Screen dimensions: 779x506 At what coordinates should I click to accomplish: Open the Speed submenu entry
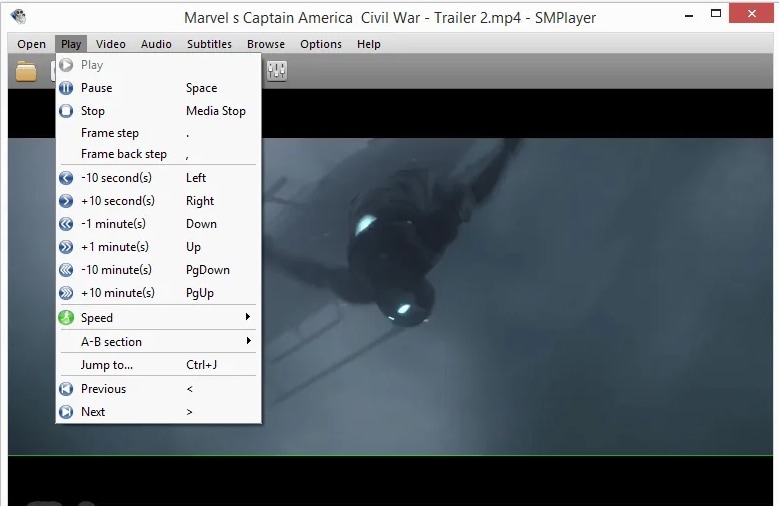point(158,317)
